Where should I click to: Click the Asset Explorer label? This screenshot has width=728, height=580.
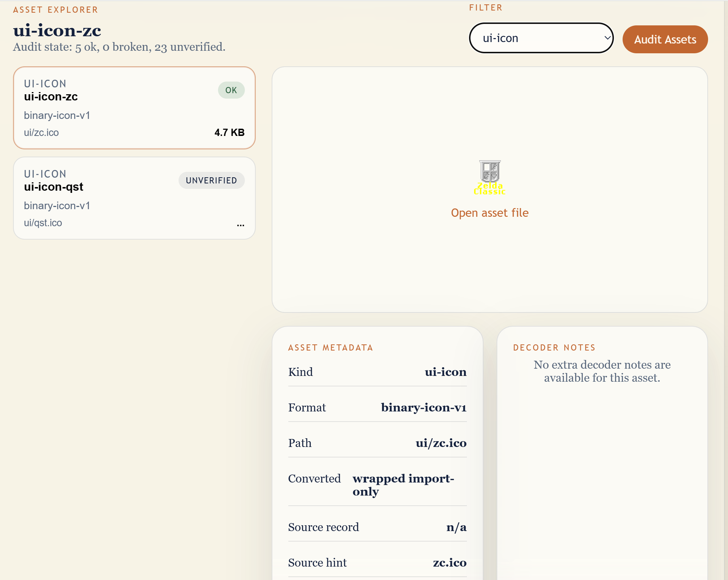tap(55, 10)
